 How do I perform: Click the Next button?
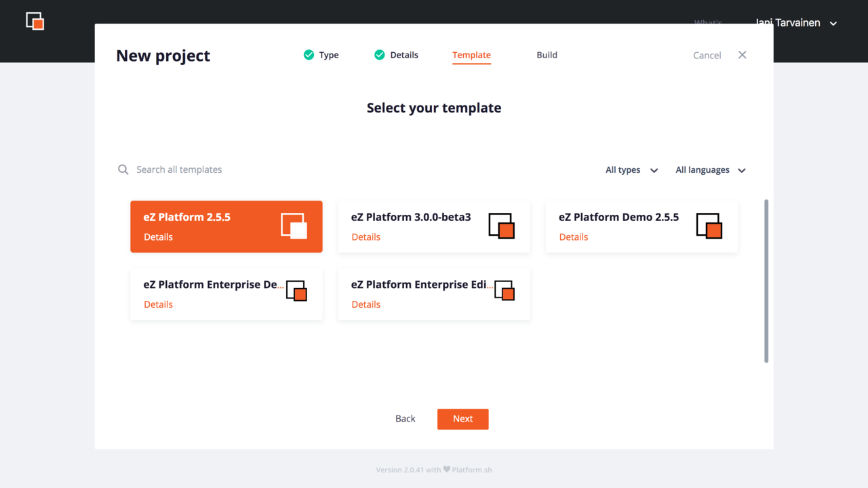click(463, 419)
